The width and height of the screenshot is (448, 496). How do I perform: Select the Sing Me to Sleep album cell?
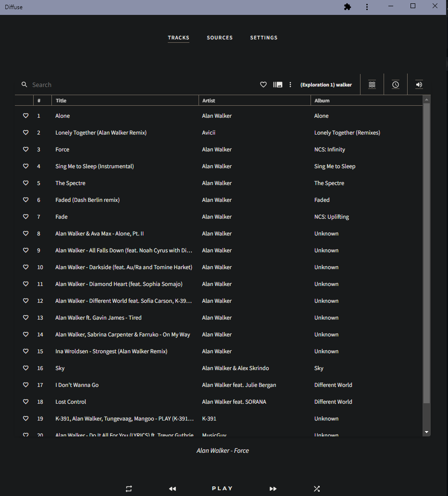click(x=335, y=166)
